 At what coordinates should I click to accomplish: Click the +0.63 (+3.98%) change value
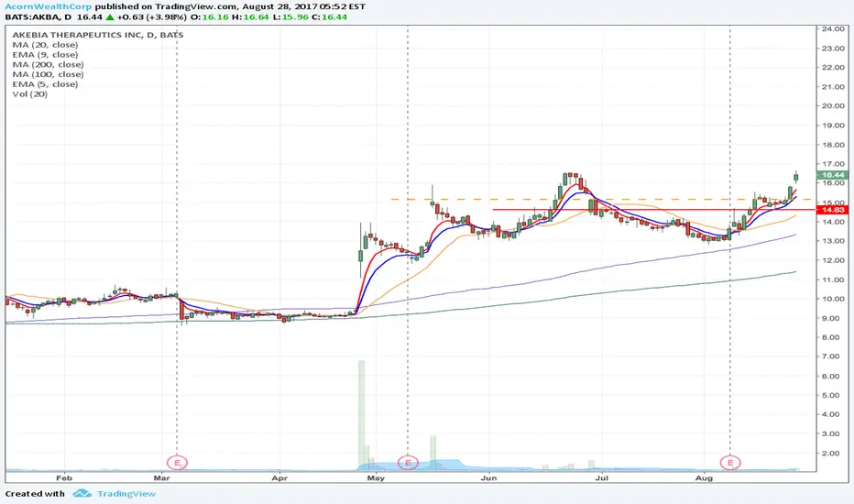(151, 16)
